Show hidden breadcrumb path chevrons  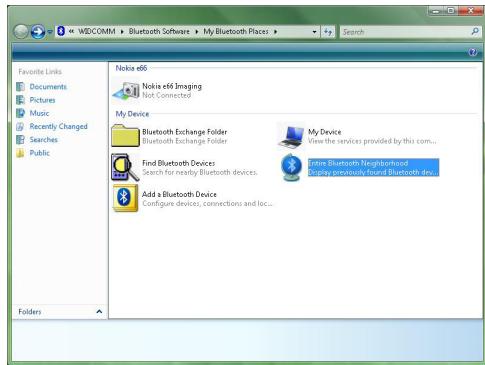point(71,31)
